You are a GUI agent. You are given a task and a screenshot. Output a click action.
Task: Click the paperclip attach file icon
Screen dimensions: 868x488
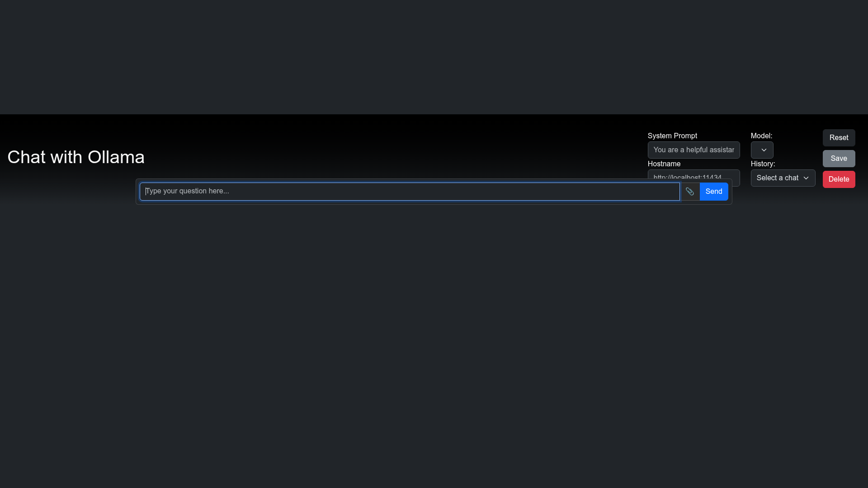click(x=689, y=192)
